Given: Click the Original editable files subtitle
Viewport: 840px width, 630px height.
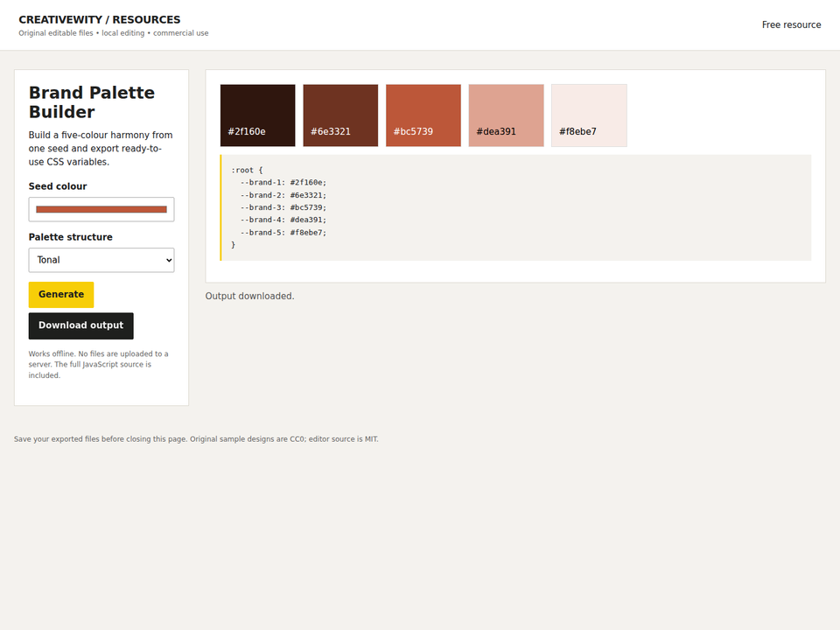Looking at the screenshot, I should point(114,33).
